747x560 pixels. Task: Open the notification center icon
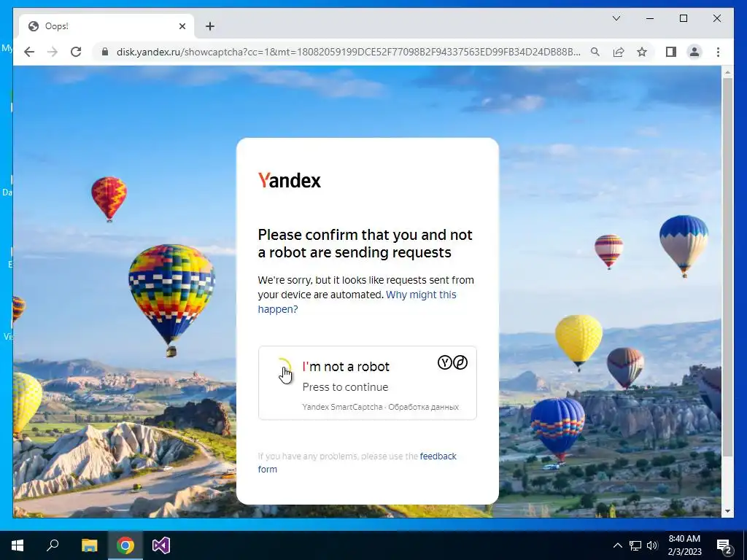[x=724, y=546]
